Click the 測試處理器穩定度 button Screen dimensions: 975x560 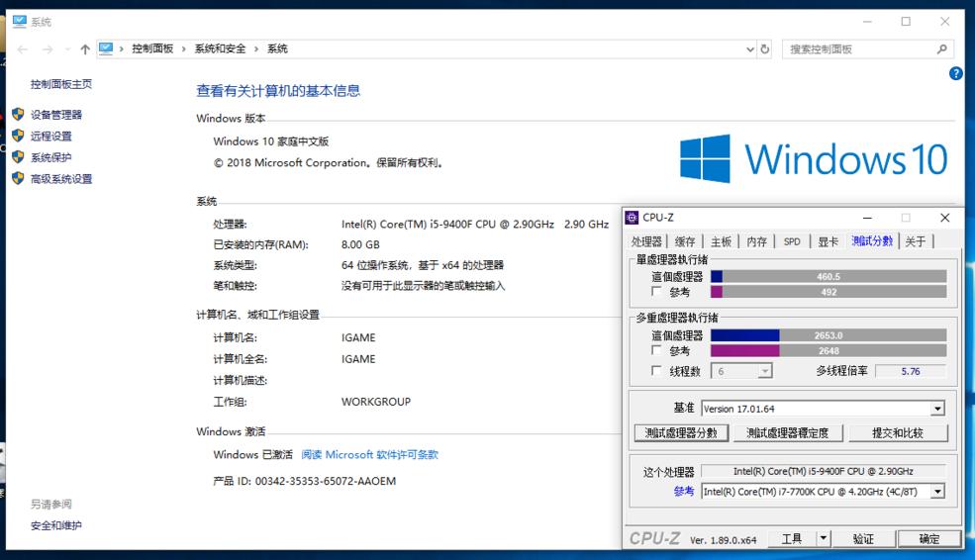click(x=788, y=432)
